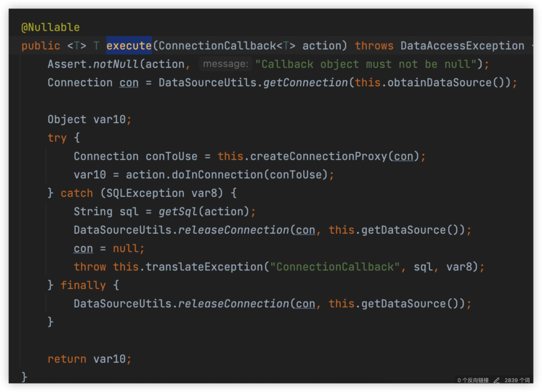Click the return keyword
The width and height of the screenshot is (542, 392).
click(x=67, y=359)
